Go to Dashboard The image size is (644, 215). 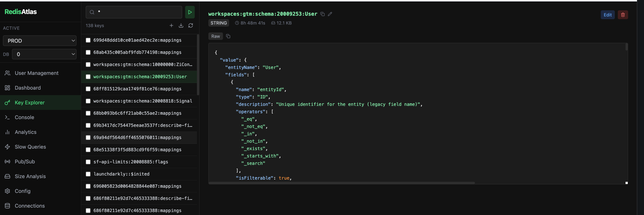point(40,88)
